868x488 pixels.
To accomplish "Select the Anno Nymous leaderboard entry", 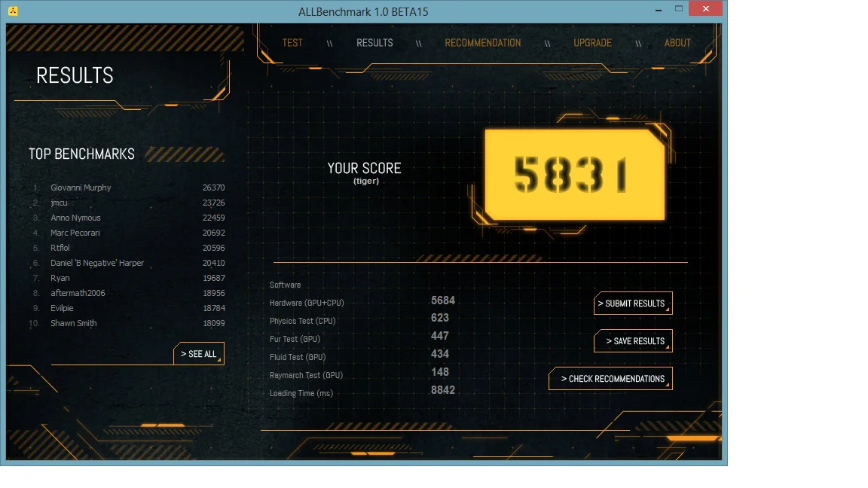I will tap(128, 218).
